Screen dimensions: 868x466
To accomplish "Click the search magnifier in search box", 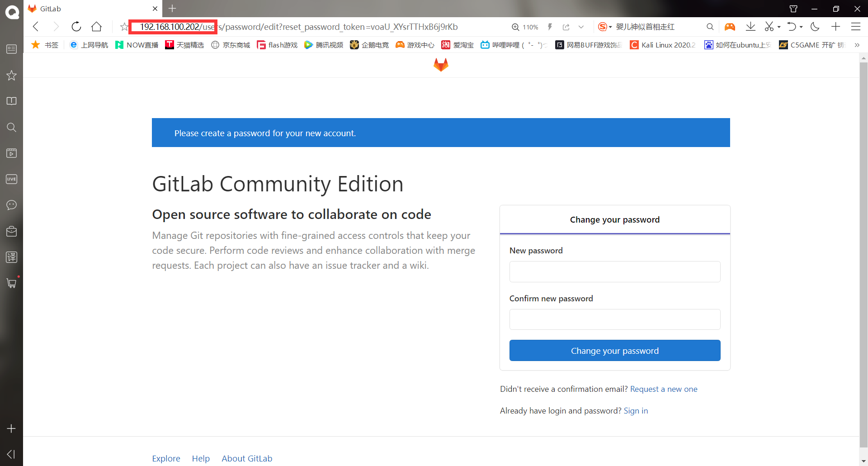I will click(x=710, y=27).
